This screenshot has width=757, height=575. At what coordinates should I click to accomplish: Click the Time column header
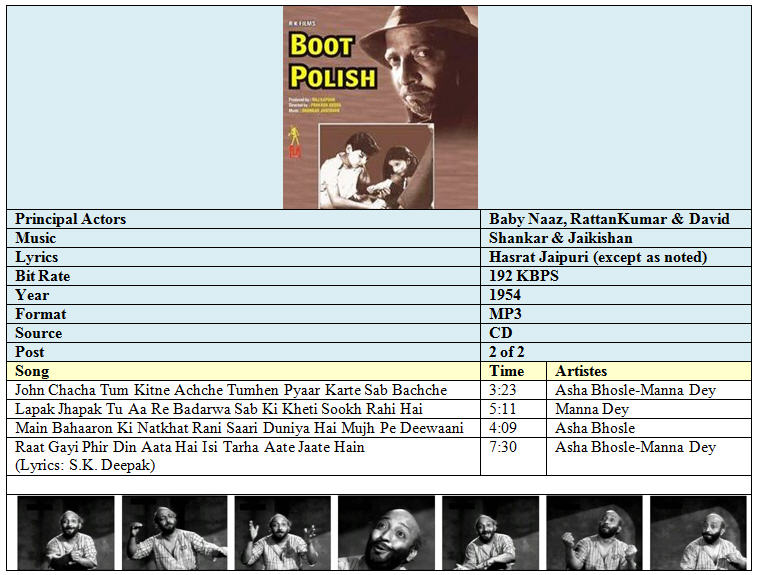pos(506,371)
